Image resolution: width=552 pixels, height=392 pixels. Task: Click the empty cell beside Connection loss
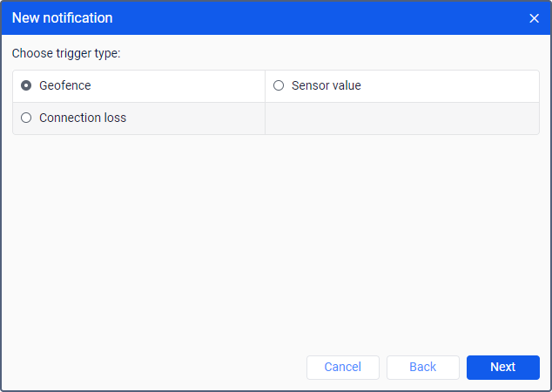pyautogui.click(x=401, y=118)
